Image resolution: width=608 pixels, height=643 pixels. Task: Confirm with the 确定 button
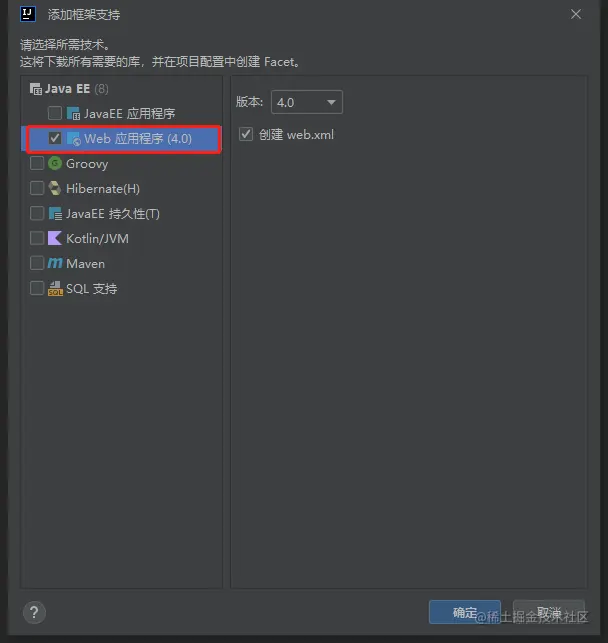click(465, 612)
